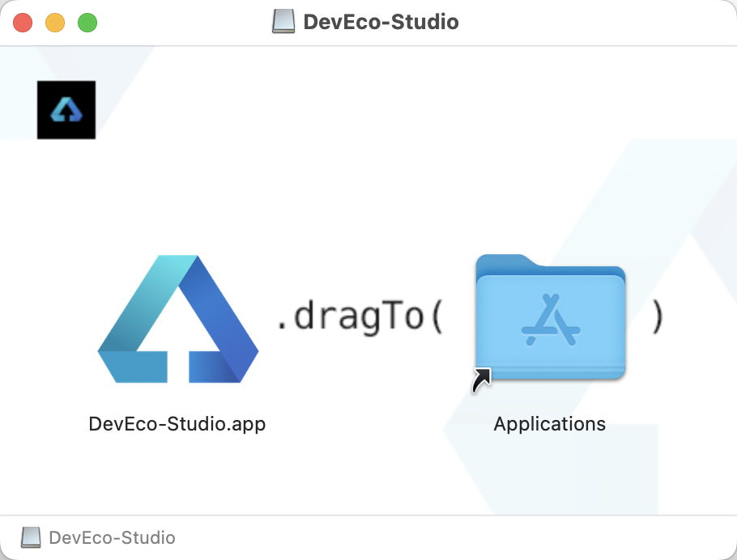Click the closing parenthesis after Applications folder
Image resolution: width=737 pixels, height=560 pixels.
[x=657, y=318]
